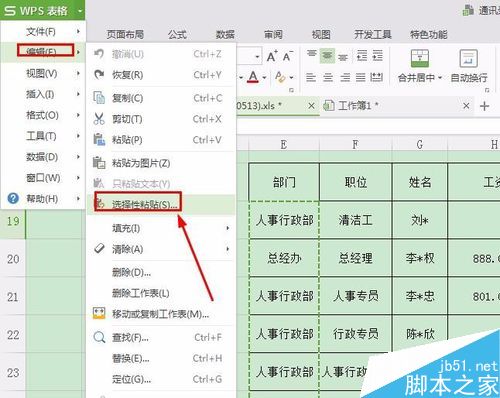
Task: Open the Data (数据D) menu
Action: tap(42, 157)
